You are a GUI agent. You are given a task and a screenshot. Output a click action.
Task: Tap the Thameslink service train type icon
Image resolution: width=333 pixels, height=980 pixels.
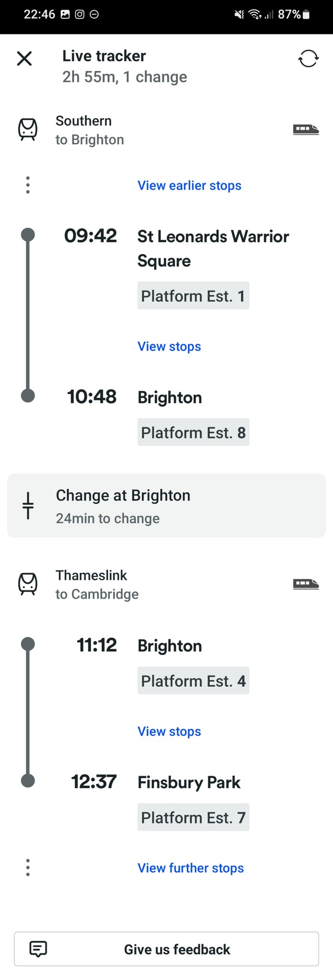coord(306,584)
